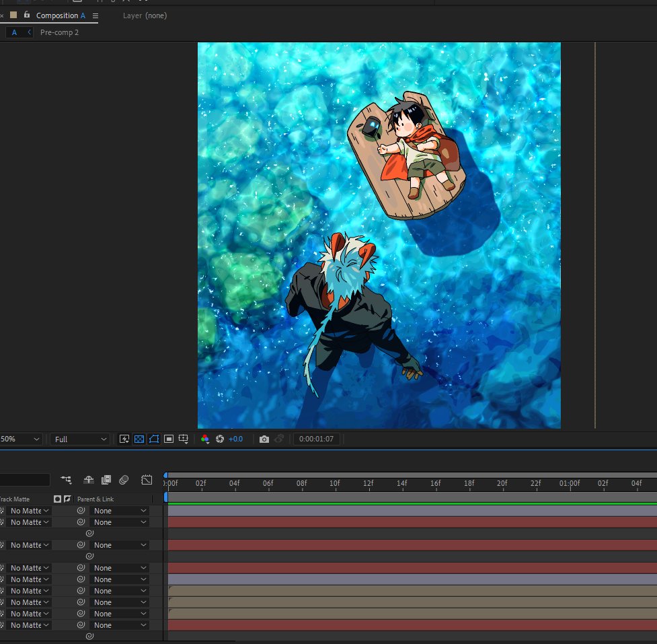Open grid and guide options icon
The image size is (657, 644).
tap(183, 439)
